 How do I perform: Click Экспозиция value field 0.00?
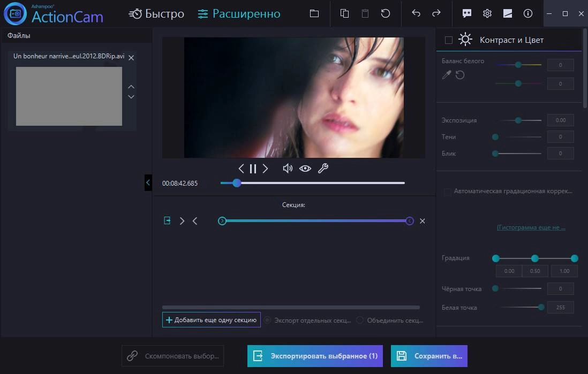pyautogui.click(x=560, y=120)
